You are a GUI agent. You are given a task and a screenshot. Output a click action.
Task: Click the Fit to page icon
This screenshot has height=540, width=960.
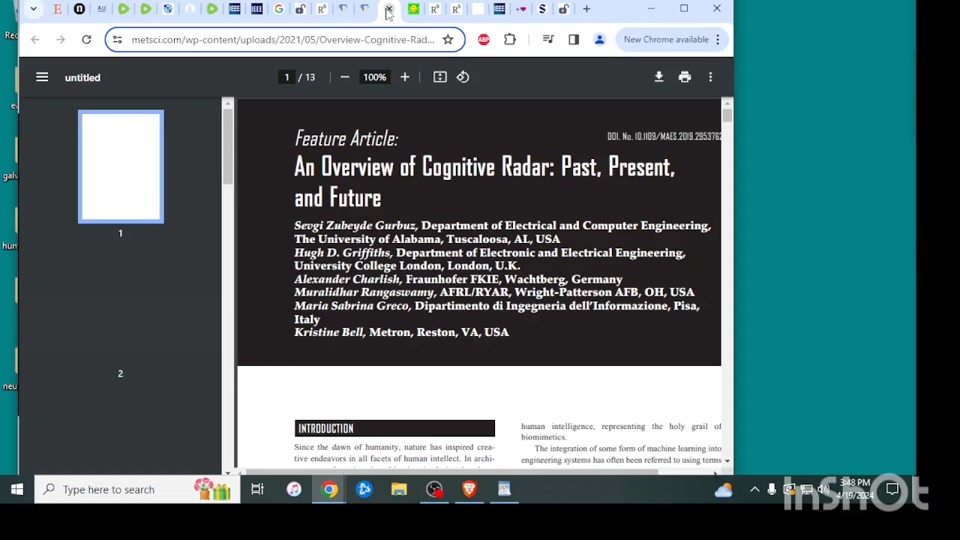point(440,77)
